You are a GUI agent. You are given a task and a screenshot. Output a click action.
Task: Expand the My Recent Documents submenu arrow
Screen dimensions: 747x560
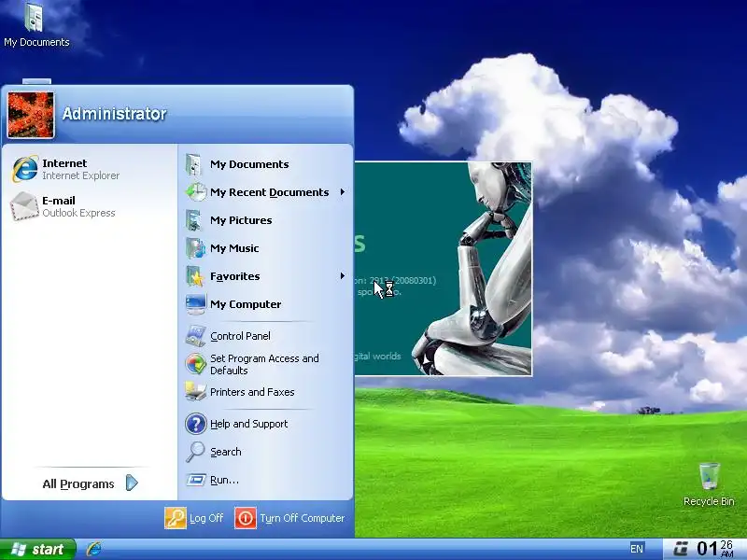tap(342, 192)
